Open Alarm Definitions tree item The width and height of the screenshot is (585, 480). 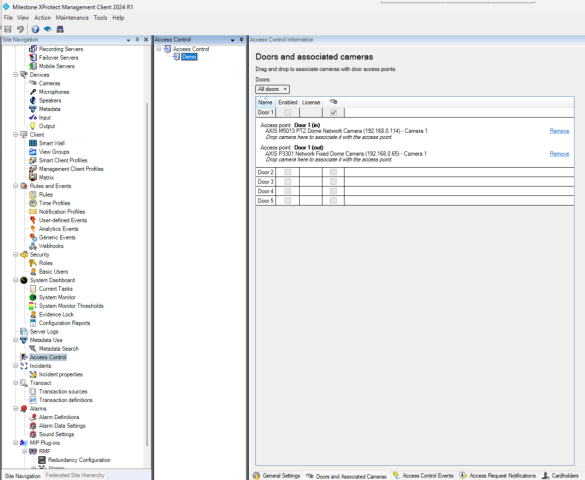(x=59, y=417)
